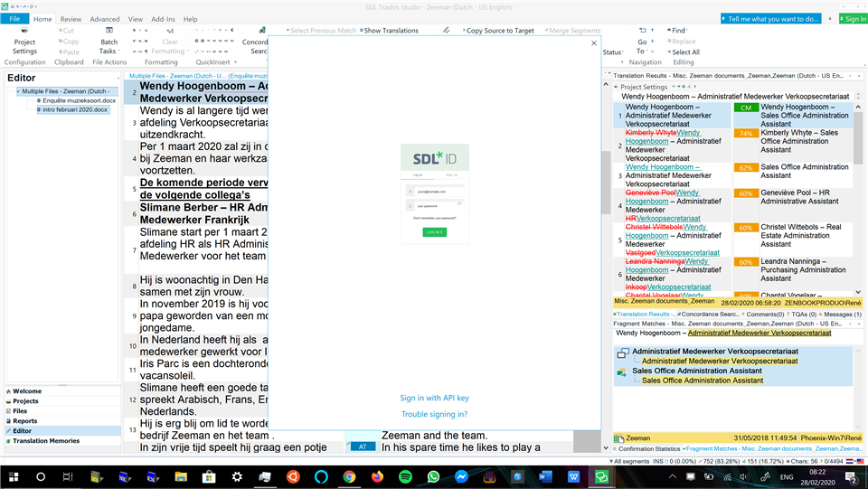This screenshot has height=489, width=868.
Task: Open the All segments display filter
Action: [629, 461]
